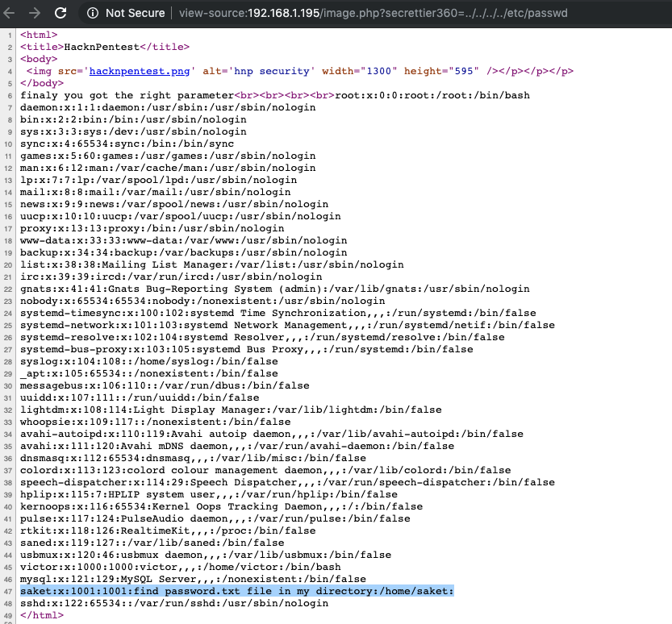Click the systemd-timesync line
The height and width of the screenshot is (624, 672).
pyautogui.click(x=278, y=313)
